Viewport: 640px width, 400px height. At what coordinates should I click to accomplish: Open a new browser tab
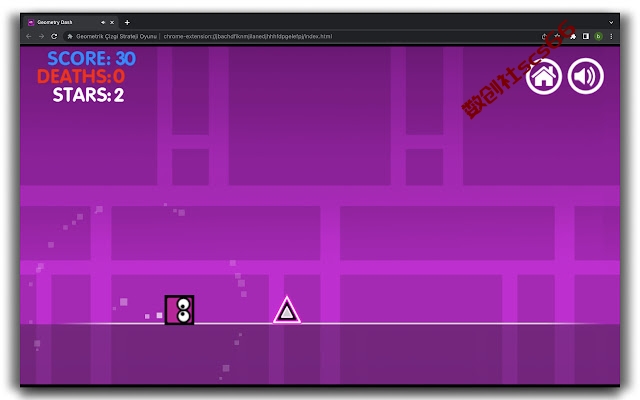pyautogui.click(x=127, y=22)
